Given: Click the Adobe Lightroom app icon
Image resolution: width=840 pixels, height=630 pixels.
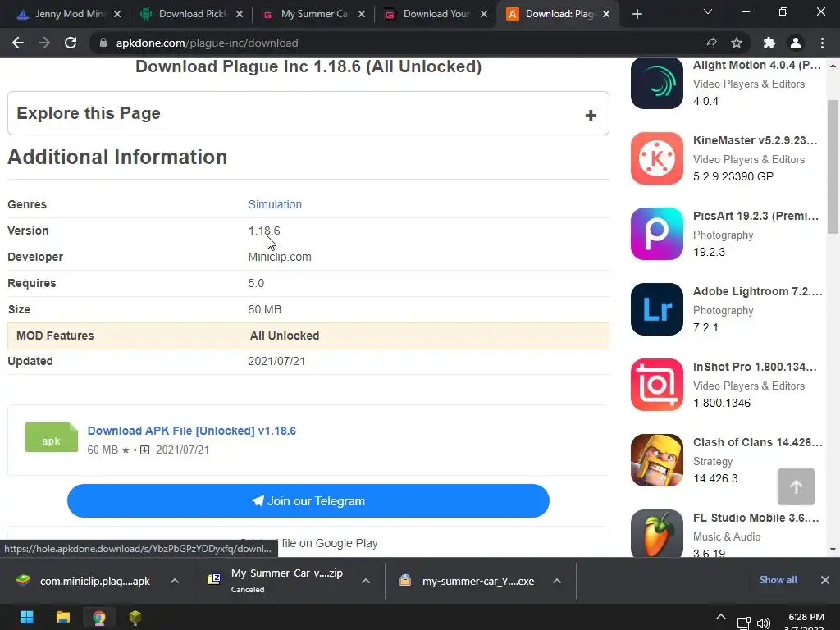Looking at the screenshot, I should click(x=657, y=309).
